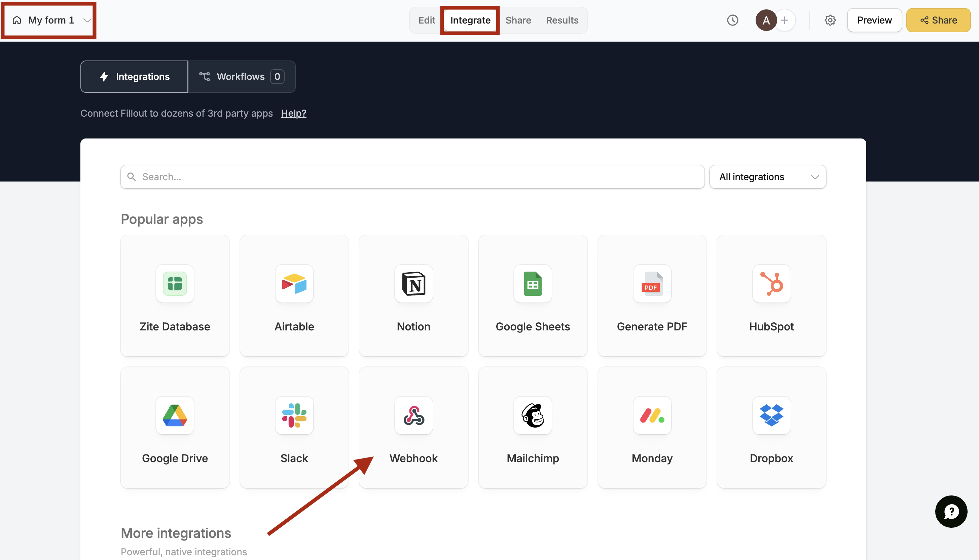Select the Notion integration icon
979x560 pixels.
[413, 284]
